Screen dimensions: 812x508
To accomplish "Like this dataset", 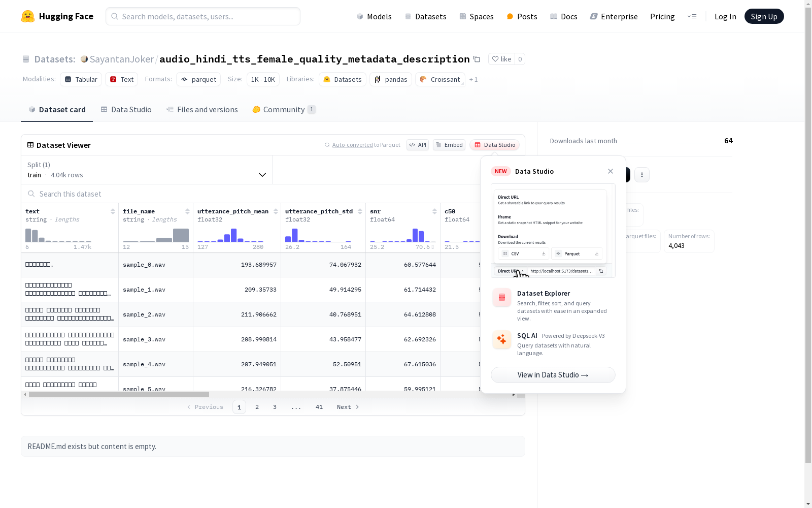I will pyautogui.click(x=501, y=59).
